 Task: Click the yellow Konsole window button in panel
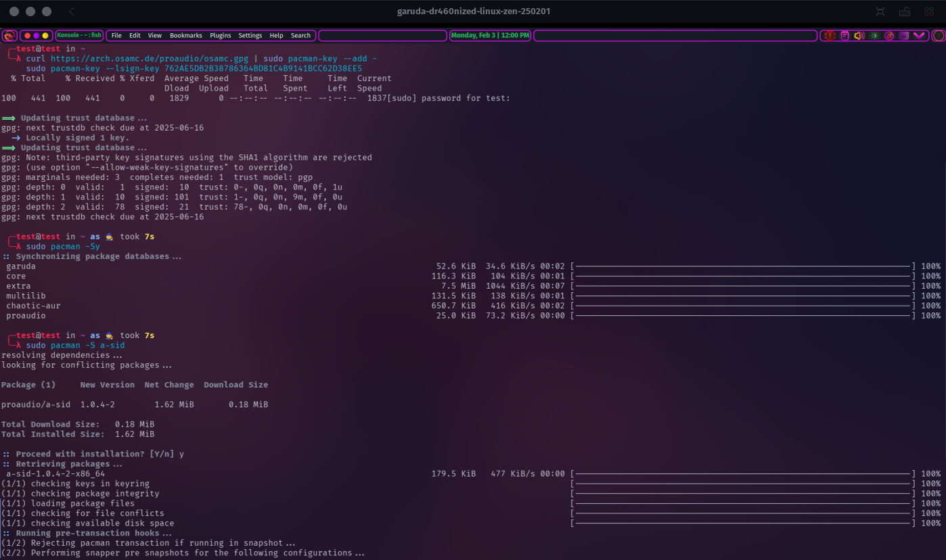point(45,36)
